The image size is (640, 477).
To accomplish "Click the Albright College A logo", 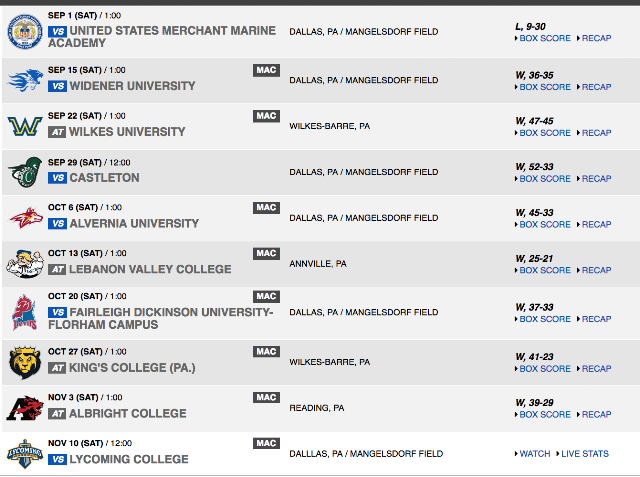I will pyautogui.click(x=25, y=408).
